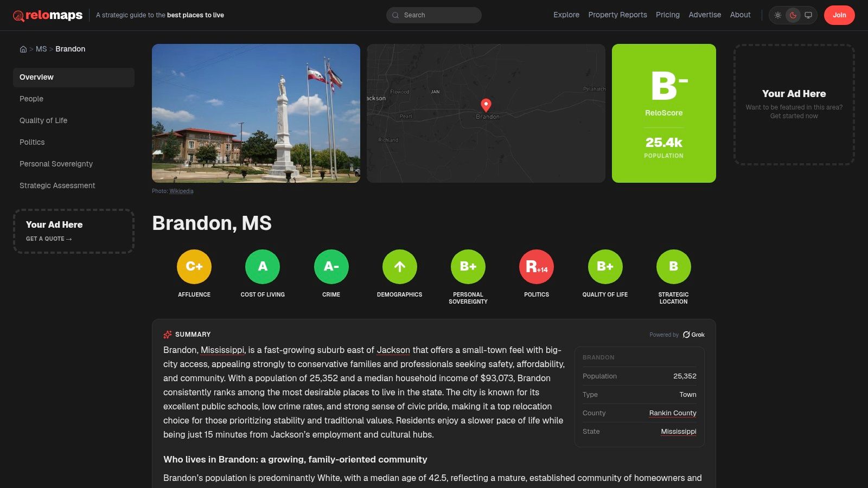Switch to light theme sun icon
The width and height of the screenshot is (868, 488).
(778, 15)
